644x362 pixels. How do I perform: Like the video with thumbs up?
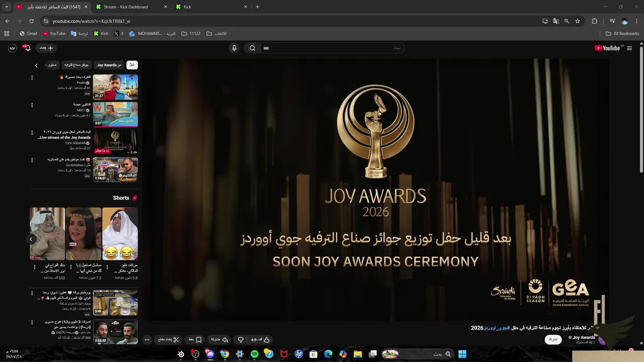[261, 340]
